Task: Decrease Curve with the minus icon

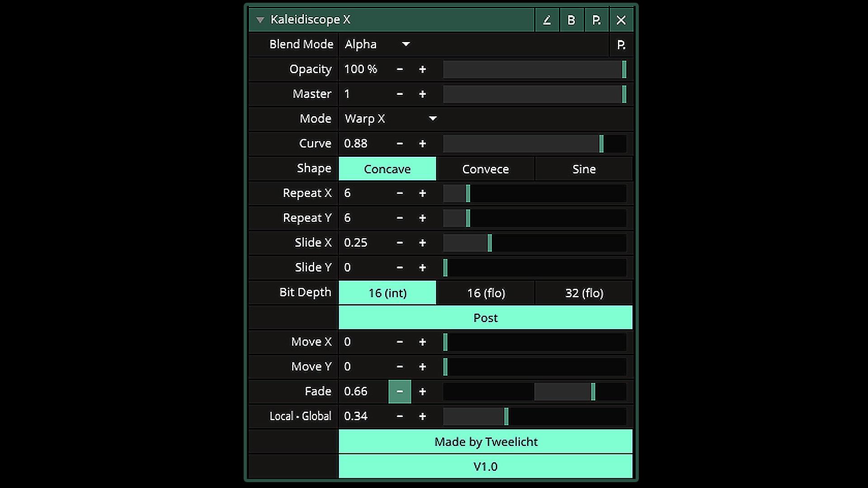Action: [400, 144]
